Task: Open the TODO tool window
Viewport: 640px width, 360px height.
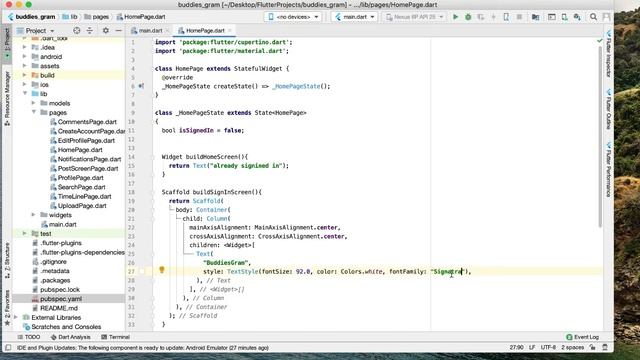Action: (29, 337)
